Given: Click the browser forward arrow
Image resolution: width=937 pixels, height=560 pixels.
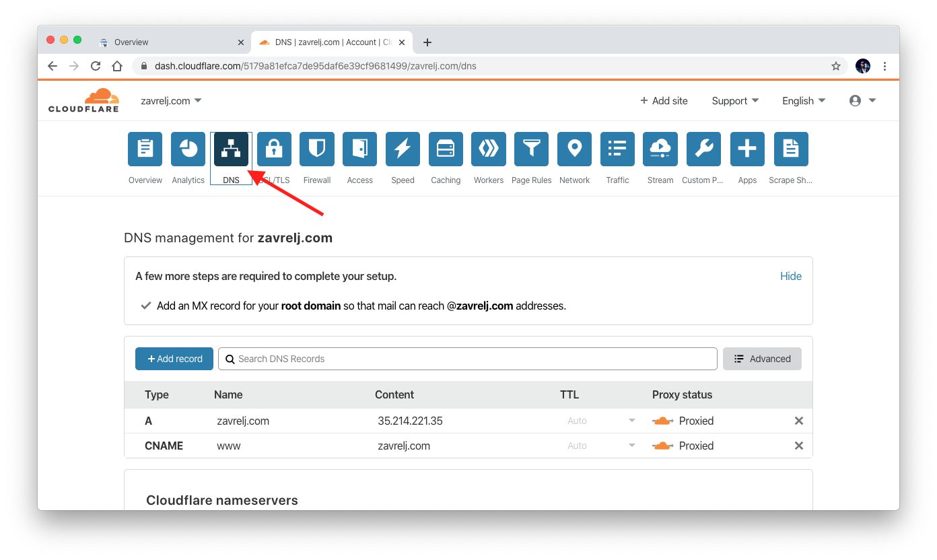Looking at the screenshot, I should click(x=74, y=66).
